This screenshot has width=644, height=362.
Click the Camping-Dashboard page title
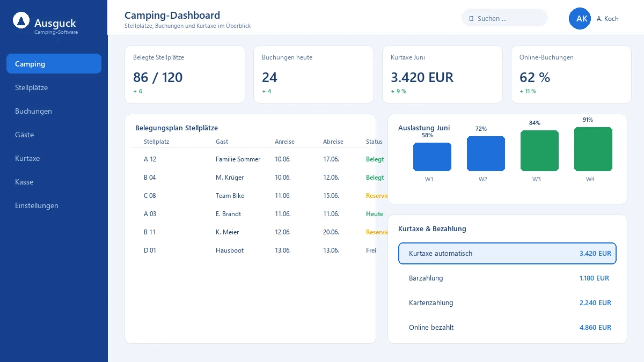coord(172,16)
